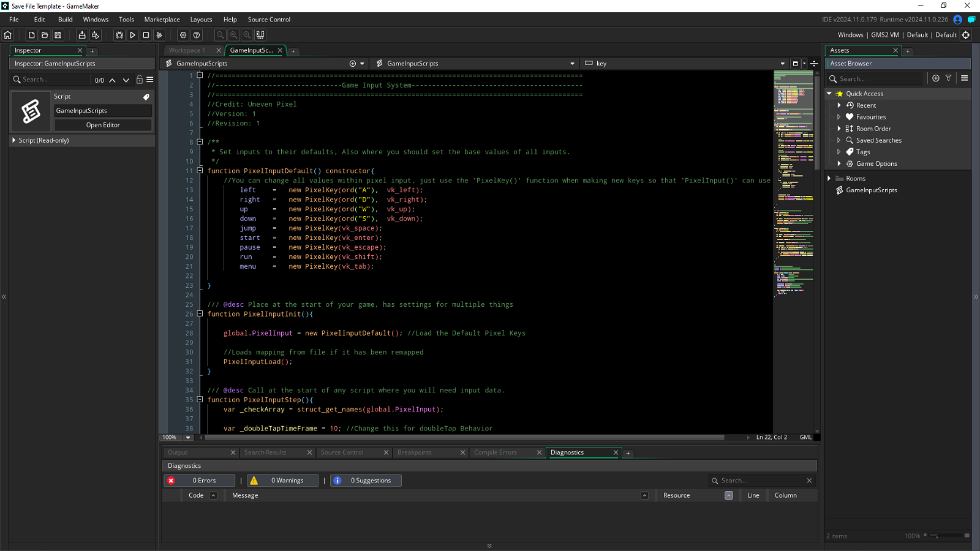980x551 pixels.
Task: Open GameMaker preferences via the gear icon
Action: [183, 35]
